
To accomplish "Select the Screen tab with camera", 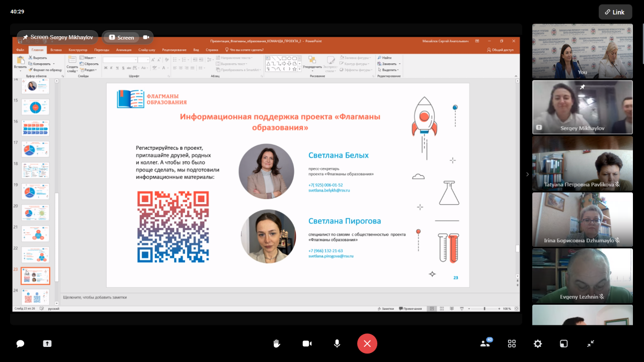I will click(x=128, y=38).
